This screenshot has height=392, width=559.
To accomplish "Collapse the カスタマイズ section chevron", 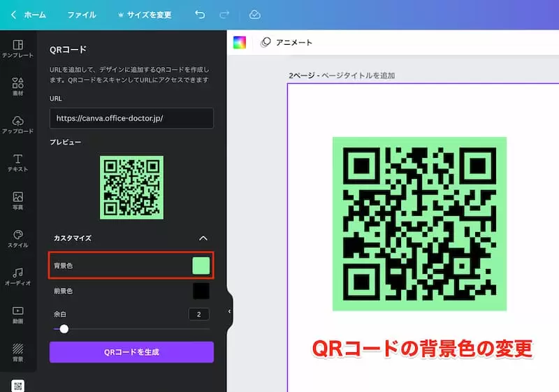I will (x=203, y=238).
